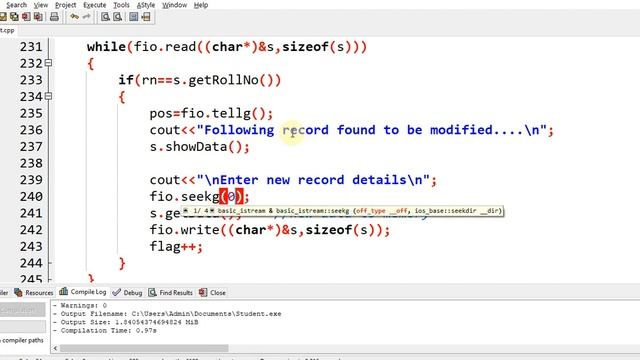Click the while(fio.read line of code
The image size is (640, 360).
[227, 47]
